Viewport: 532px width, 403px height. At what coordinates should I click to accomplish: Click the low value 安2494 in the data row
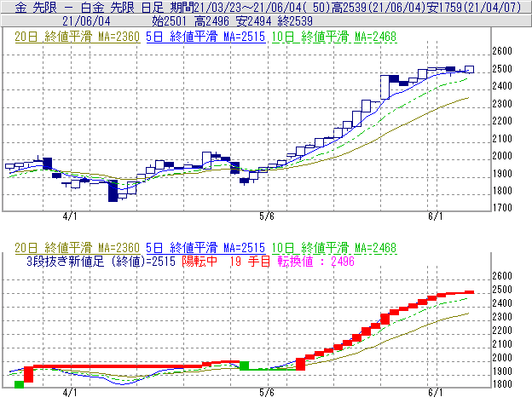(x=254, y=21)
